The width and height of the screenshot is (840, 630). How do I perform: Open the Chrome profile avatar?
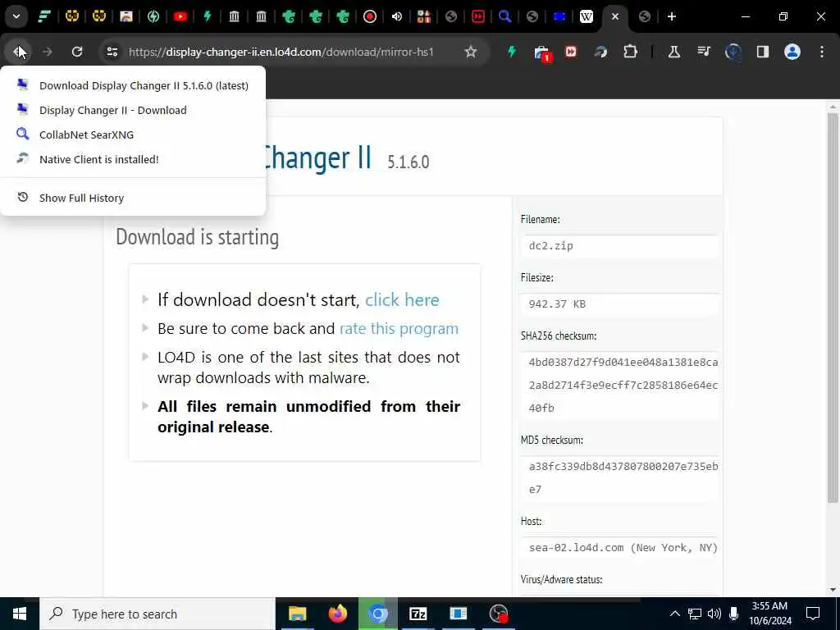coord(792,52)
